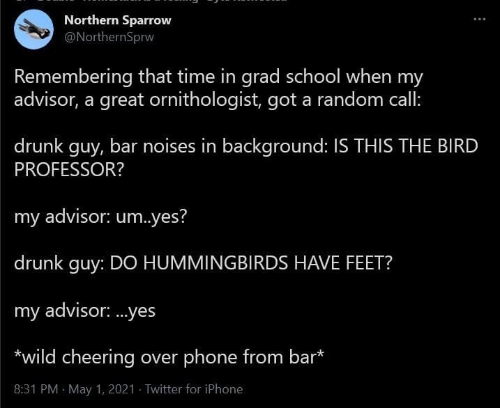Click 'drunk guy, bar noises in background' text
The image size is (500, 408).
[171, 147]
